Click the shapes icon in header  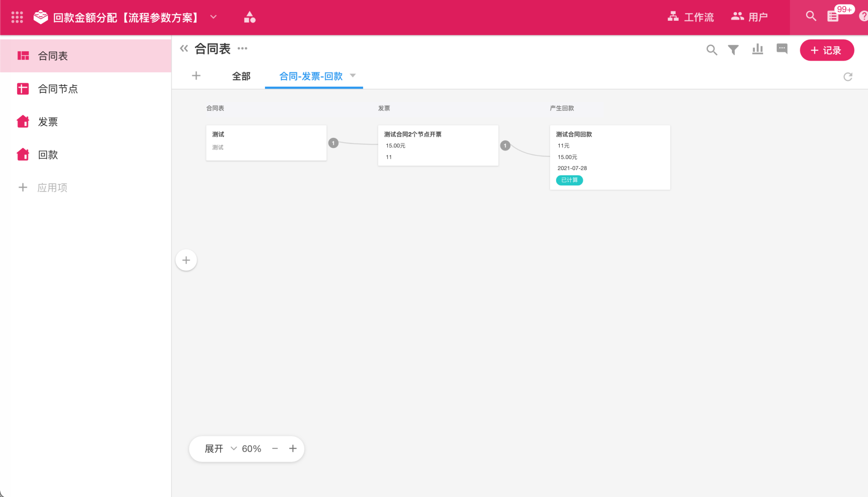click(x=250, y=17)
